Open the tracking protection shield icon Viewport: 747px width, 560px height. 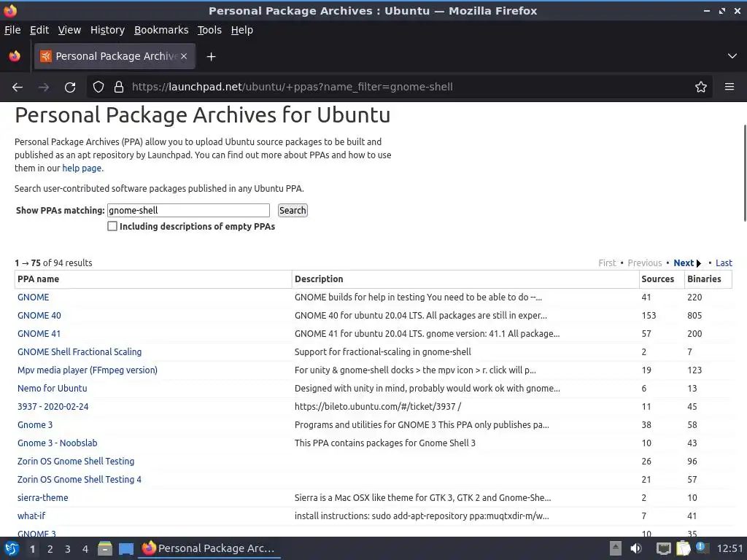pyautogui.click(x=98, y=87)
